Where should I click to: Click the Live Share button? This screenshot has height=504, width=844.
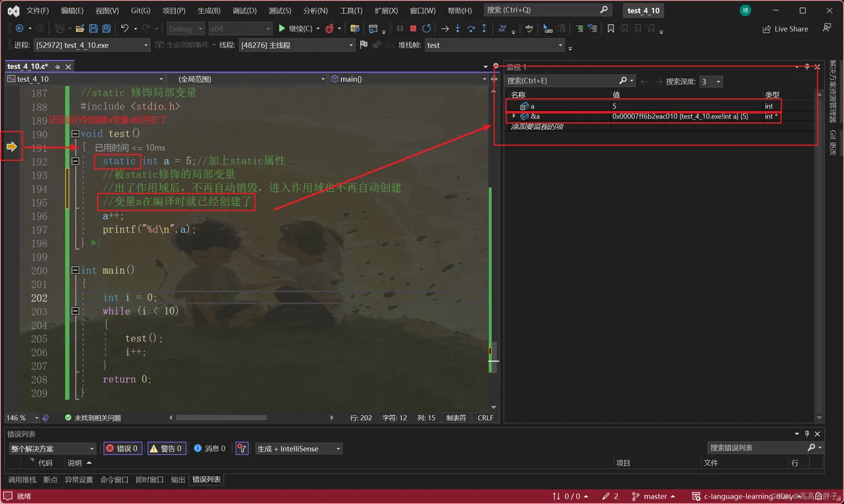click(786, 29)
